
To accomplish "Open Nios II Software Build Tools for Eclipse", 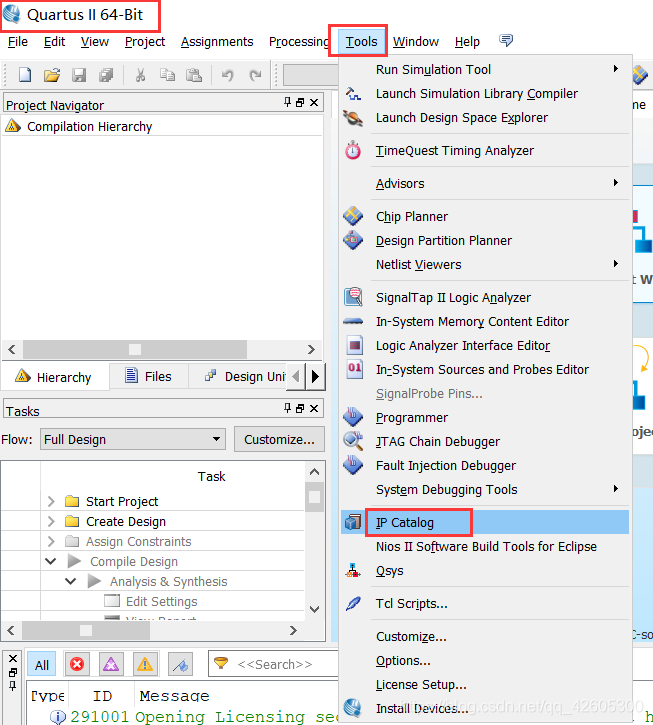I will 485,547.
